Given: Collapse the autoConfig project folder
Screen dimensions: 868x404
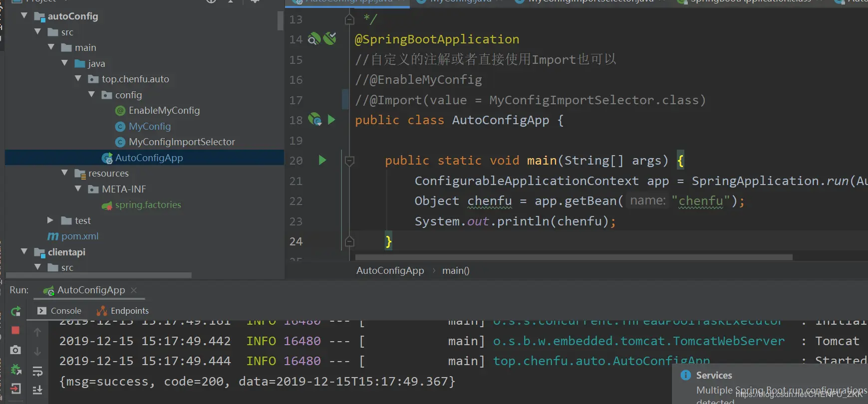Looking at the screenshot, I should coord(24,16).
